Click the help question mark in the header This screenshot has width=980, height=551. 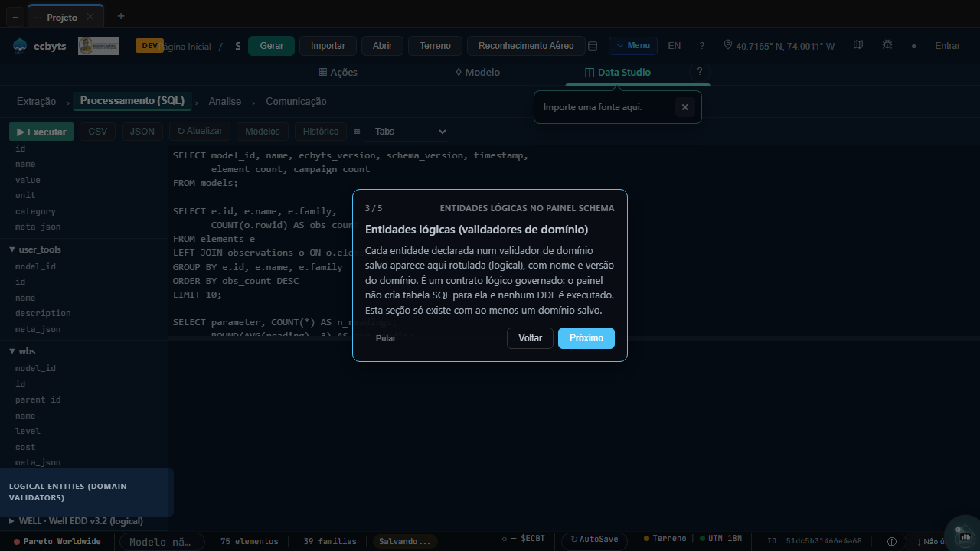(x=701, y=46)
